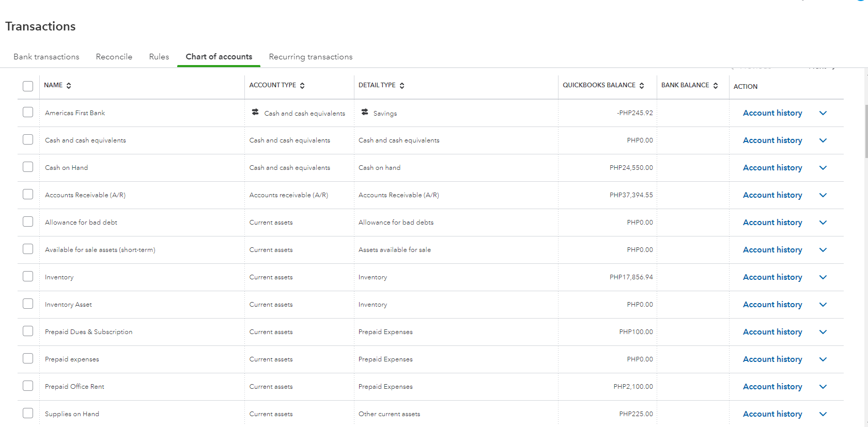
Task: Open Account history for Prepaid Office Rent
Action: (772, 387)
